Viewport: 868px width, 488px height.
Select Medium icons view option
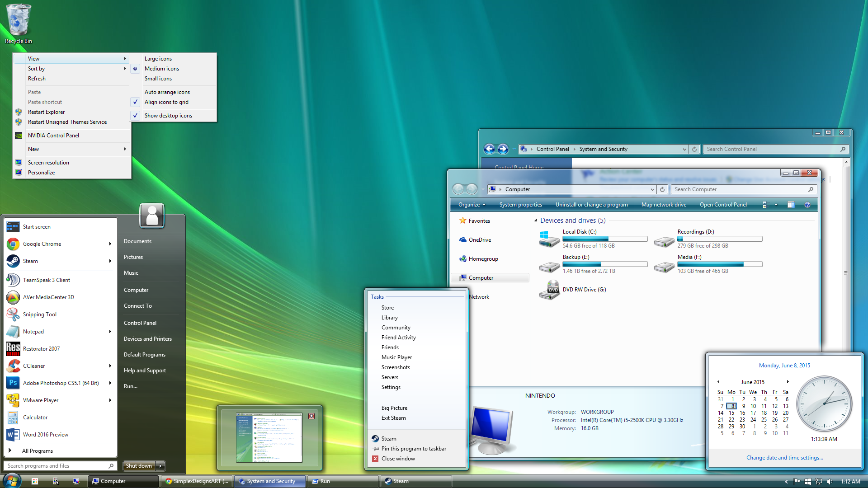coord(161,68)
